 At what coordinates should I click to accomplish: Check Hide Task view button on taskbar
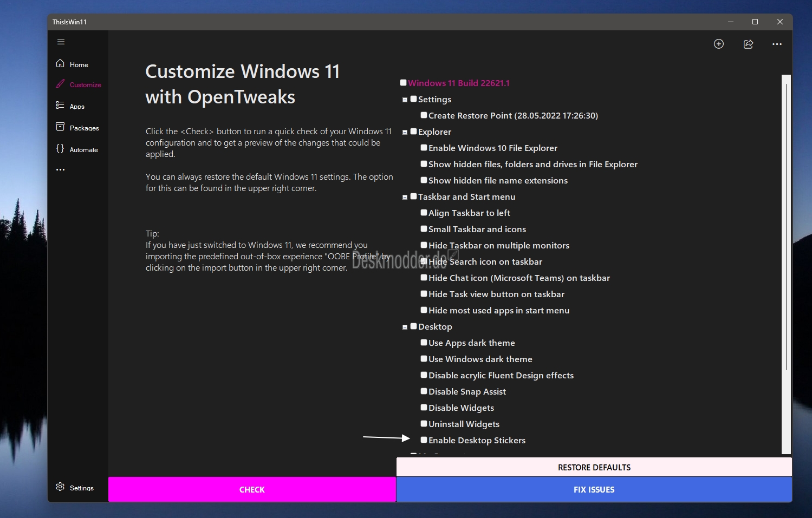(424, 293)
